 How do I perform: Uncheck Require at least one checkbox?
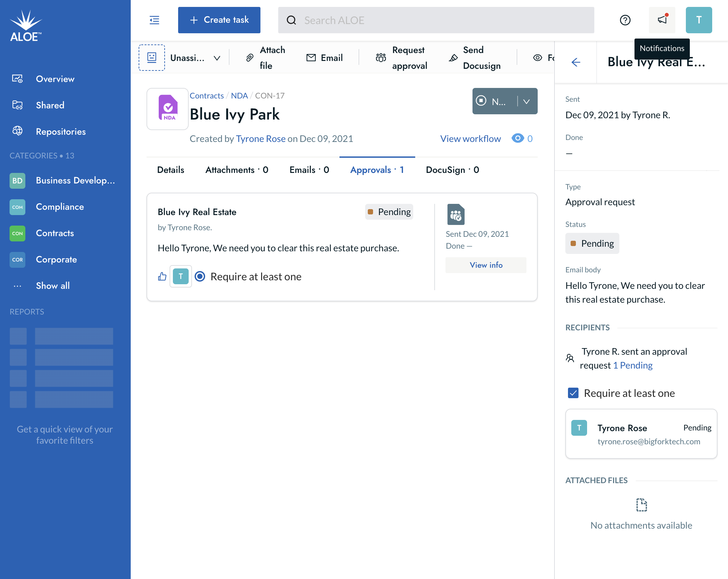pos(573,393)
